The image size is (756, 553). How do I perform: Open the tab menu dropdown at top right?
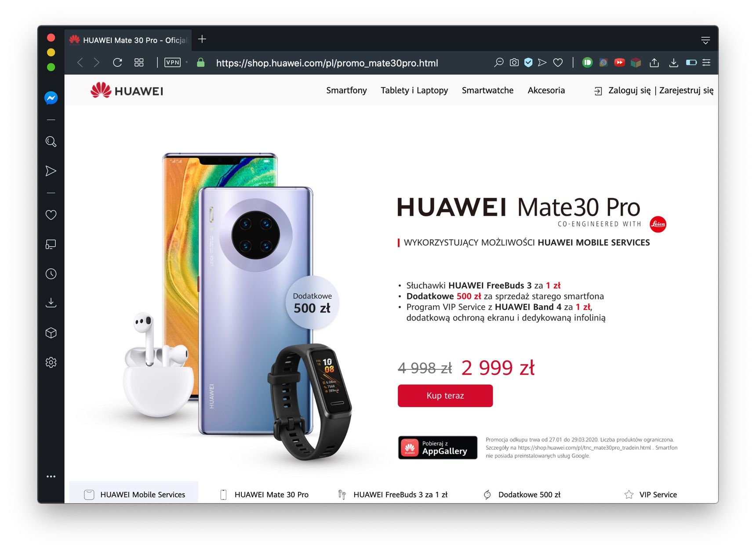(705, 40)
